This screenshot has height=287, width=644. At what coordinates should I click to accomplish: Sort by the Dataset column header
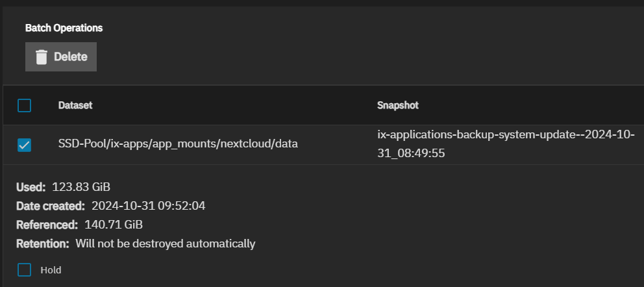[x=75, y=106]
